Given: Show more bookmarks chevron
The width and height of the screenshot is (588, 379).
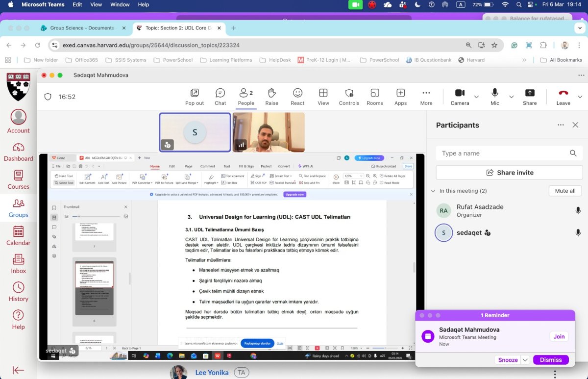Looking at the screenshot, I should pyautogui.click(x=524, y=60).
